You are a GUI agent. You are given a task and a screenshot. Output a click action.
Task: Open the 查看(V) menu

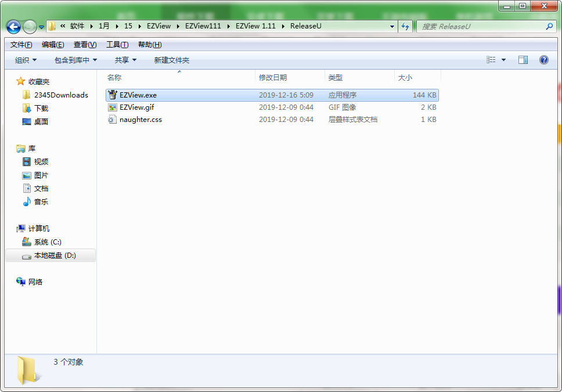pyautogui.click(x=85, y=45)
